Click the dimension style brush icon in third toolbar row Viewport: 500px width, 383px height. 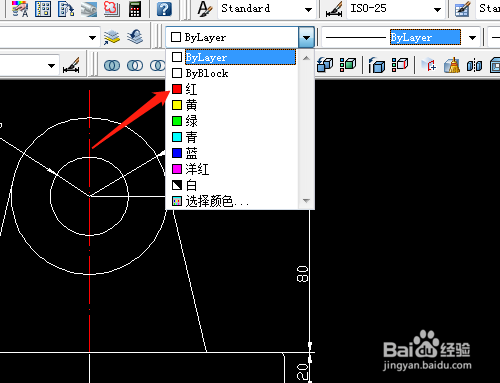[x=71, y=65]
